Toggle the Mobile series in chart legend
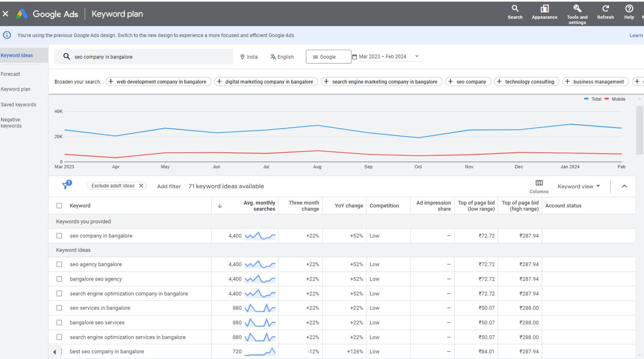Viewport: 644px width, 359px height. 615,99
